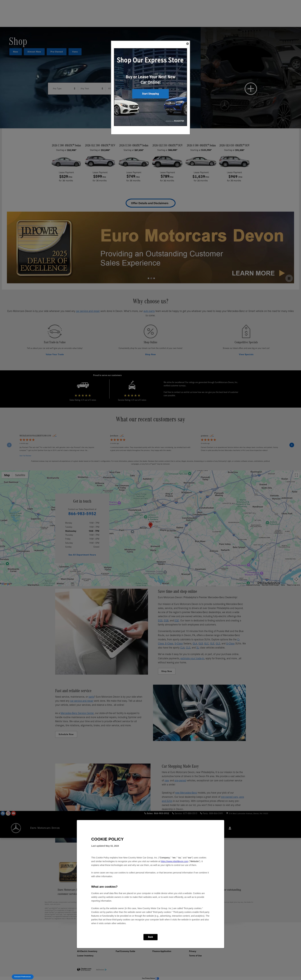This screenshot has height=980, width=301.
Task: Open the 2026 C 300 4MATIC Sedan offer
Action: coord(66,163)
